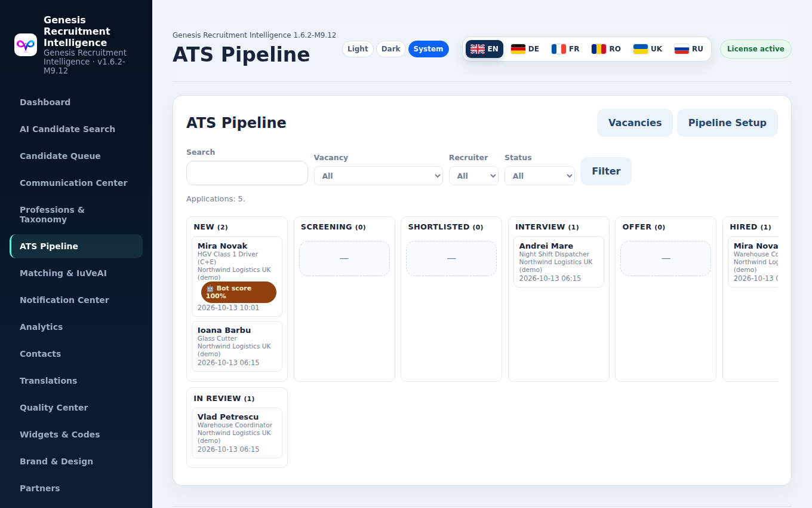The image size is (812, 508).
Task: Open Communication Center from sidebar
Action: coord(76,183)
